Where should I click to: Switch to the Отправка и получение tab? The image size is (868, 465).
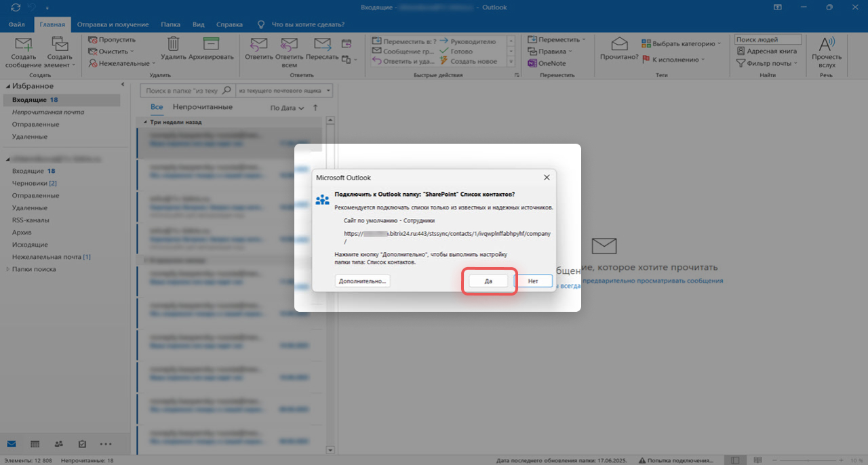coord(113,24)
